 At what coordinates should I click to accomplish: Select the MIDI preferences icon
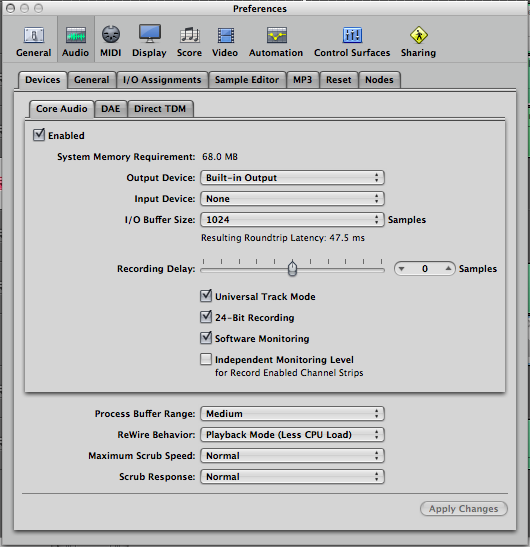[111, 35]
